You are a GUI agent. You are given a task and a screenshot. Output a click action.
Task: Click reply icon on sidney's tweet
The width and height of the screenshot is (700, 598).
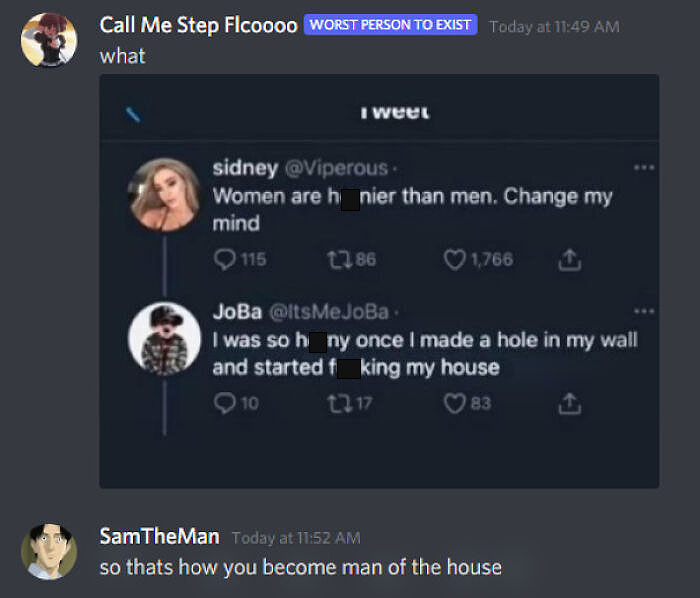click(223, 260)
